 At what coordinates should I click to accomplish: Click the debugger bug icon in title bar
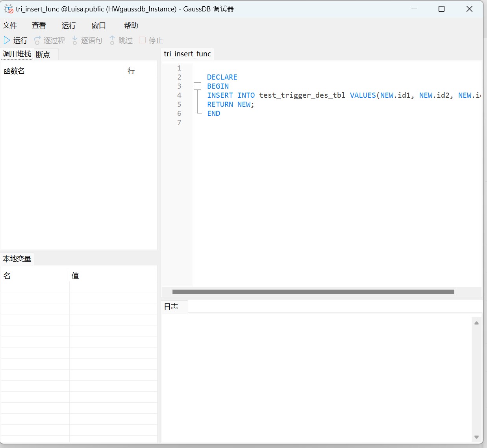pos(9,9)
